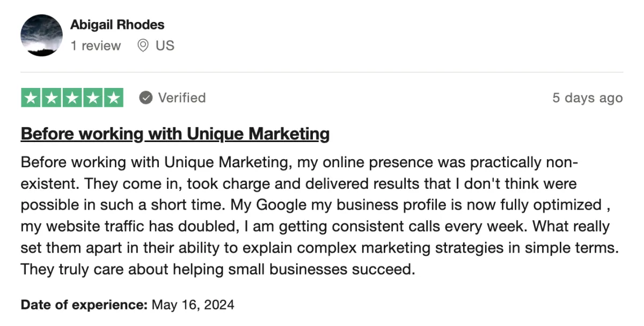The height and width of the screenshot is (326, 644).
Task: Click the "Date of experience:" label
Action: point(84,305)
